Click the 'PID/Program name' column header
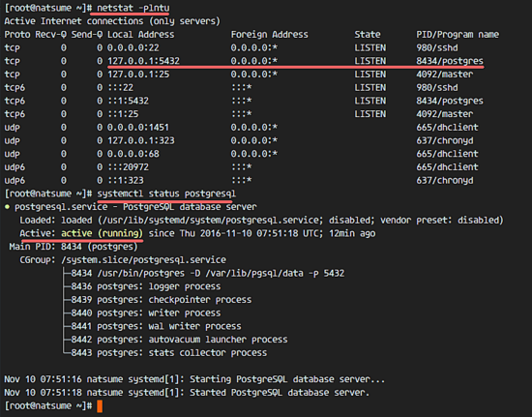The image size is (532, 417). click(458, 34)
